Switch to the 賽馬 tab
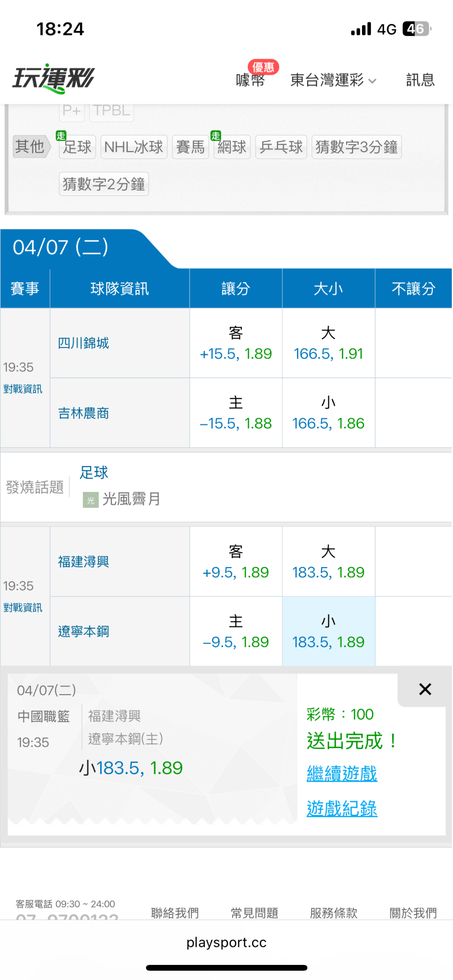 (190, 147)
